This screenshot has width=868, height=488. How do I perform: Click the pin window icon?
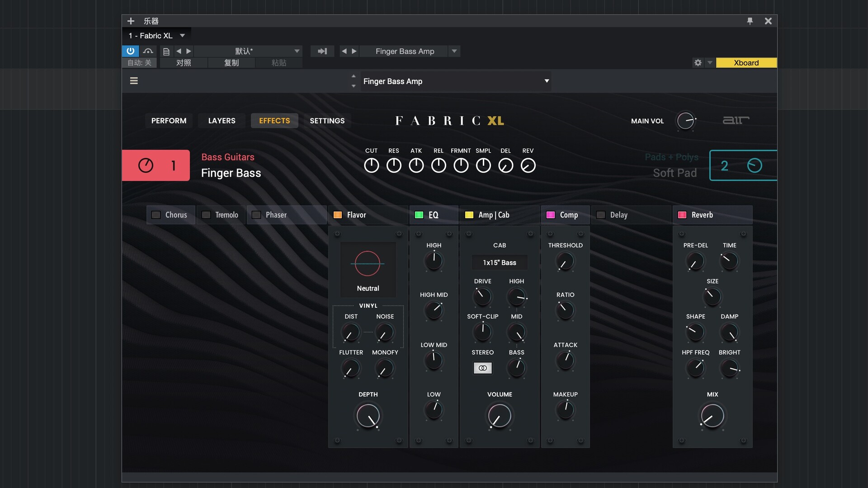(x=750, y=21)
